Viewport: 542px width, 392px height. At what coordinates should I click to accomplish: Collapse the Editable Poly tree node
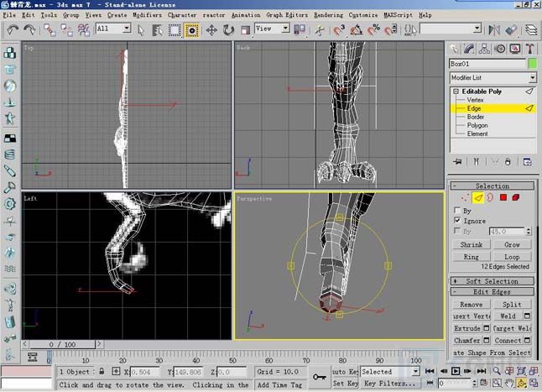pos(456,91)
